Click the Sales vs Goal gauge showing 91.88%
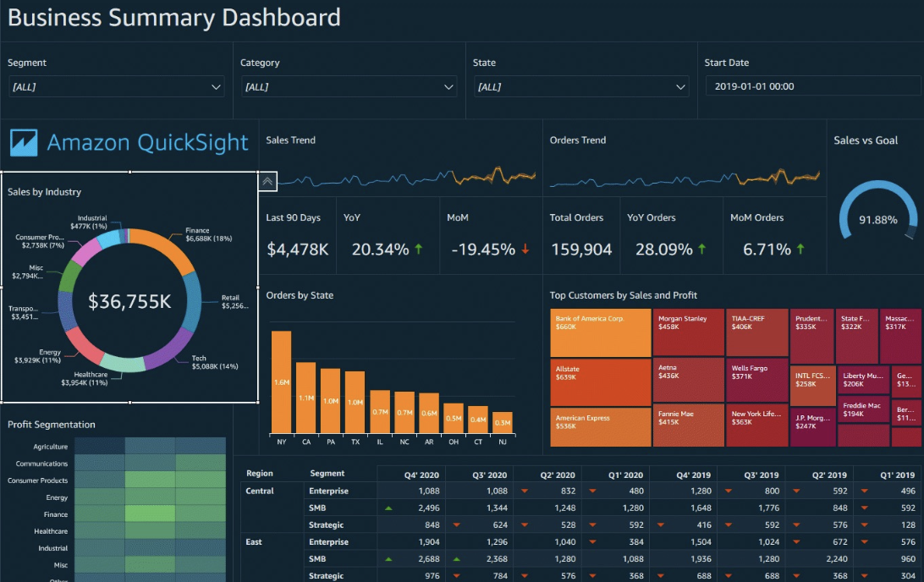 877,222
